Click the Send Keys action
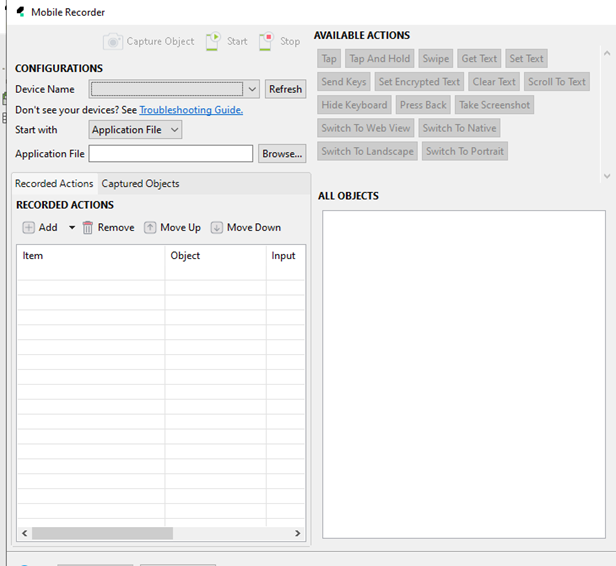 point(343,82)
